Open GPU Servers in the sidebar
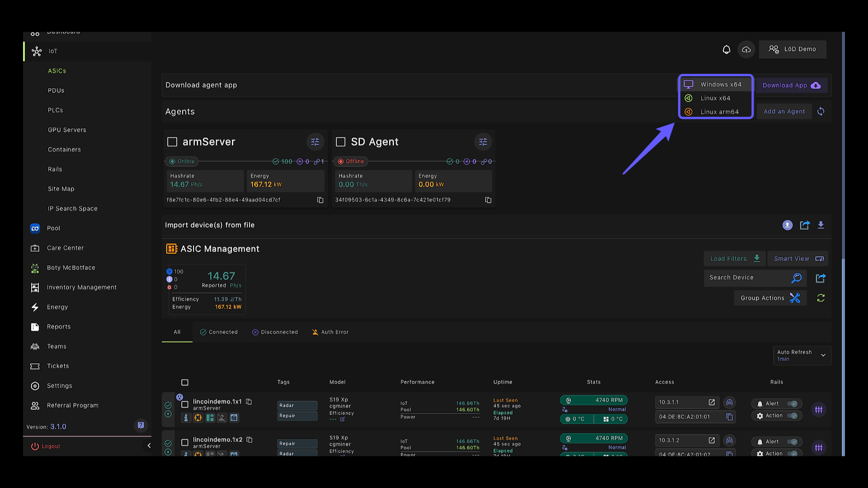 pyautogui.click(x=67, y=130)
